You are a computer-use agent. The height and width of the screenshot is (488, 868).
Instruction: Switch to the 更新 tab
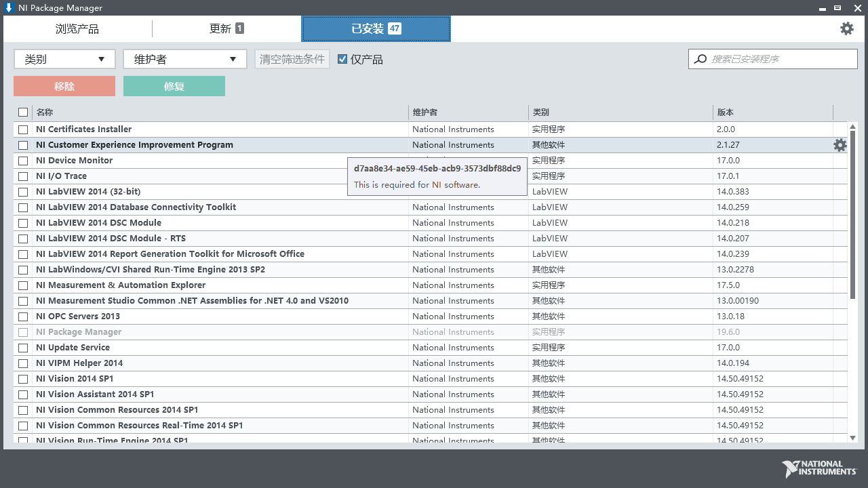tap(226, 28)
